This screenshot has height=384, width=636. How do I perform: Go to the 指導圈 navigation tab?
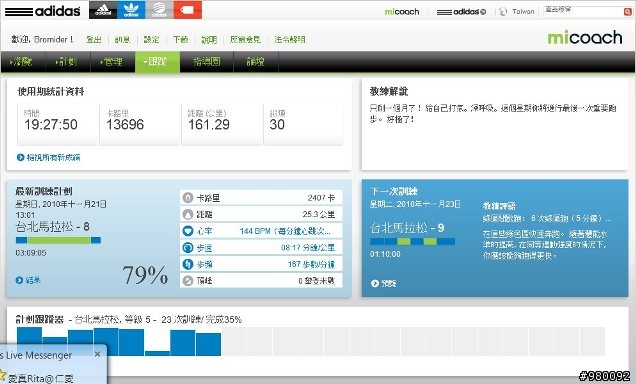pos(207,62)
